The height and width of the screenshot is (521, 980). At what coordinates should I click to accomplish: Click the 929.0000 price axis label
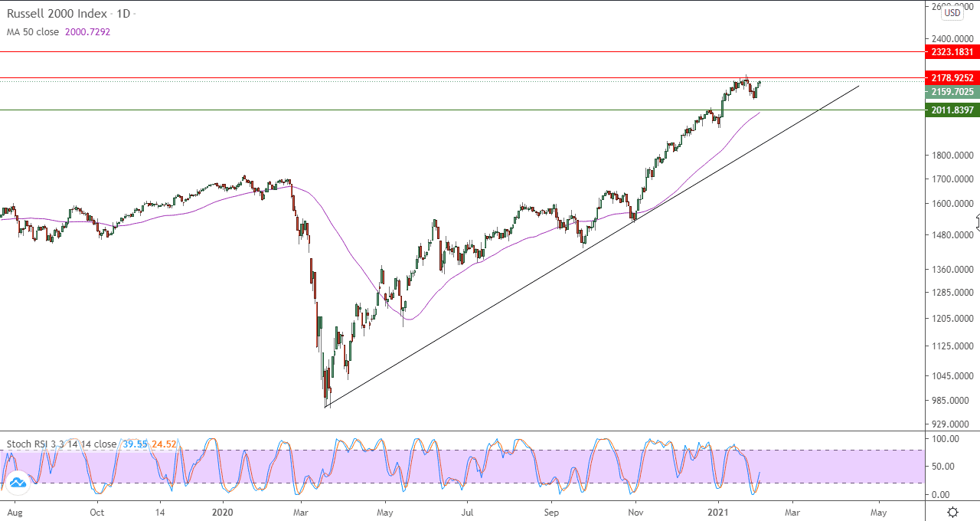[952, 424]
